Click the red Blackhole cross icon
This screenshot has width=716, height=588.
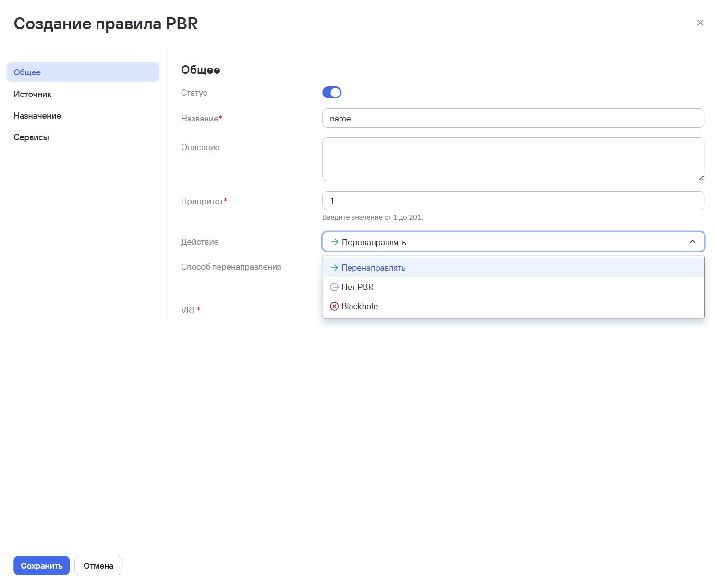click(334, 306)
